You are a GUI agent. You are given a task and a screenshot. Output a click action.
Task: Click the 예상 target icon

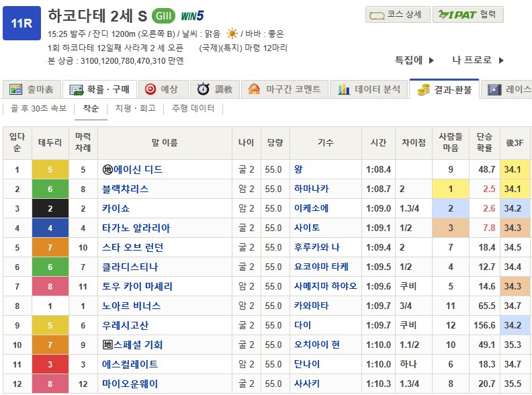click(150, 89)
